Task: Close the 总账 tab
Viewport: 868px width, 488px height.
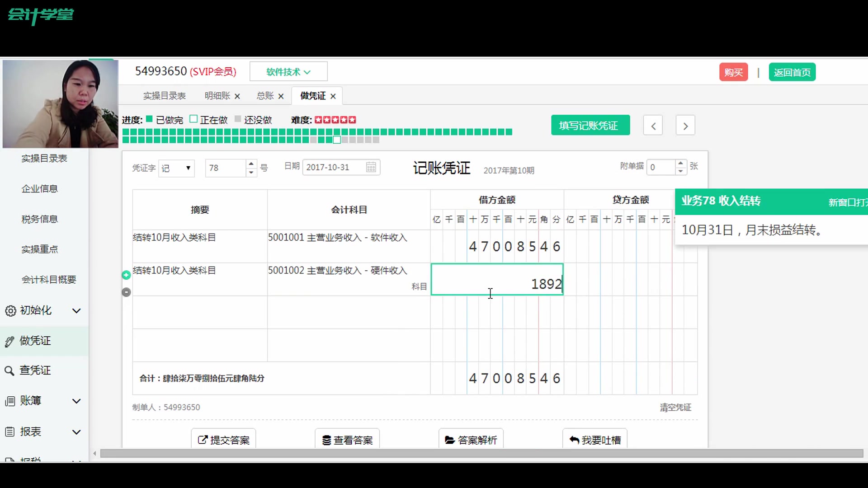Action: 281,96
